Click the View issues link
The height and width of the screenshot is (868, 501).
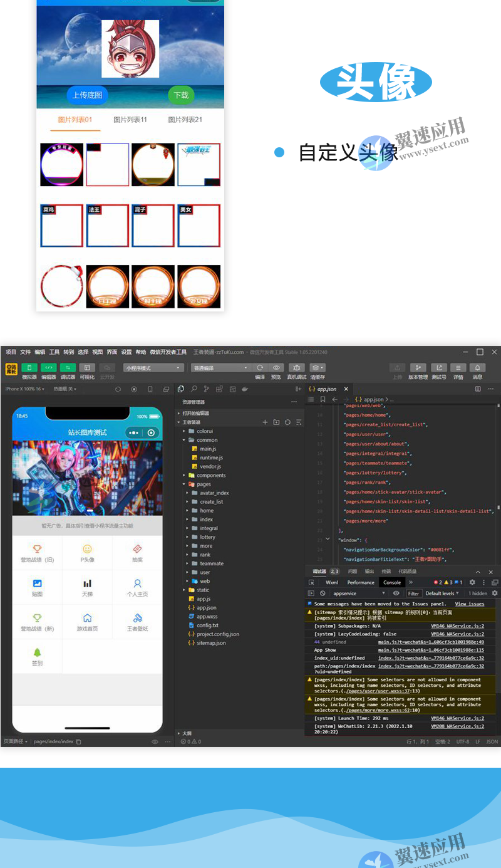(469, 604)
